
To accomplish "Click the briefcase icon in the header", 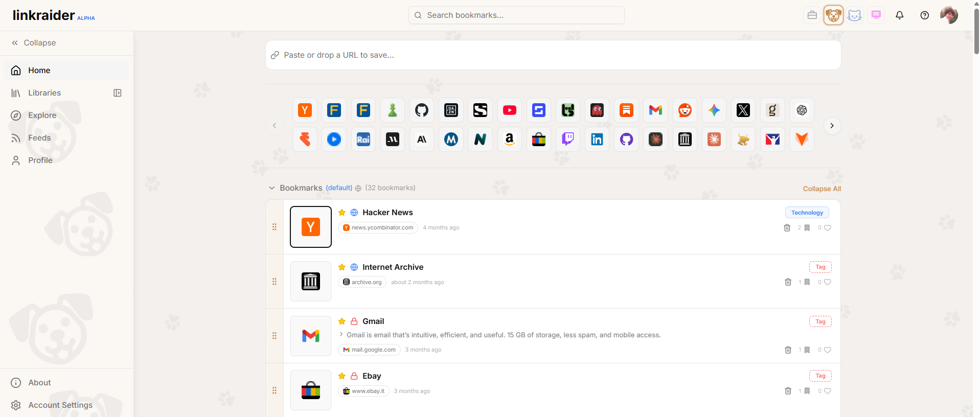I will [812, 15].
